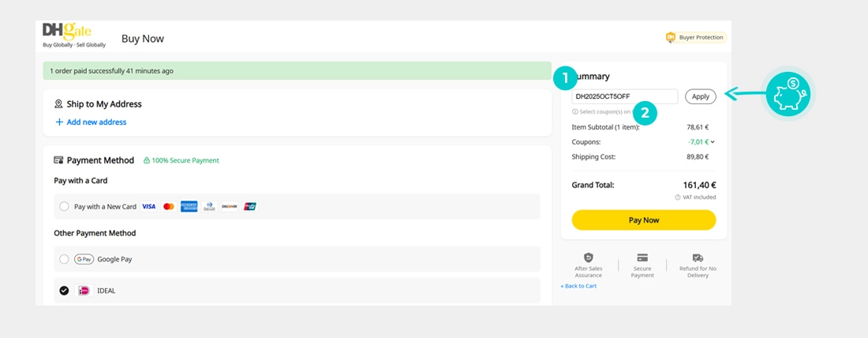Click the Visa card logo

coord(148,207)
